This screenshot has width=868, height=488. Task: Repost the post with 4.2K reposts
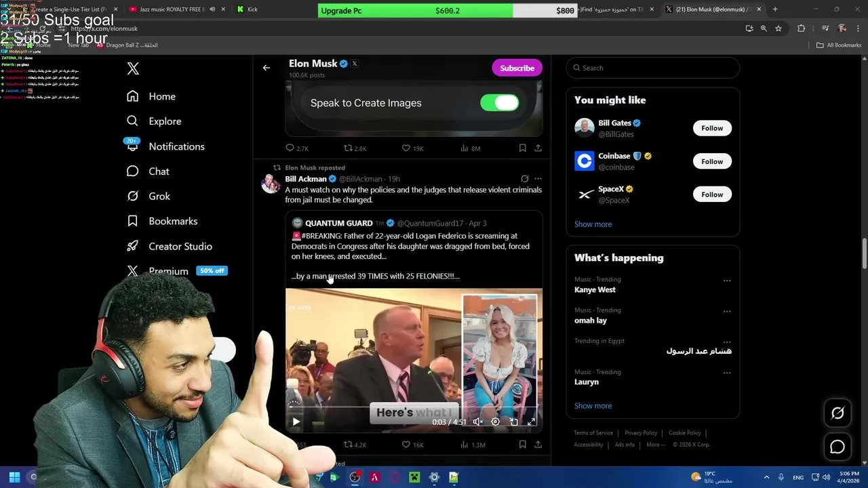[x=355, y=445]
